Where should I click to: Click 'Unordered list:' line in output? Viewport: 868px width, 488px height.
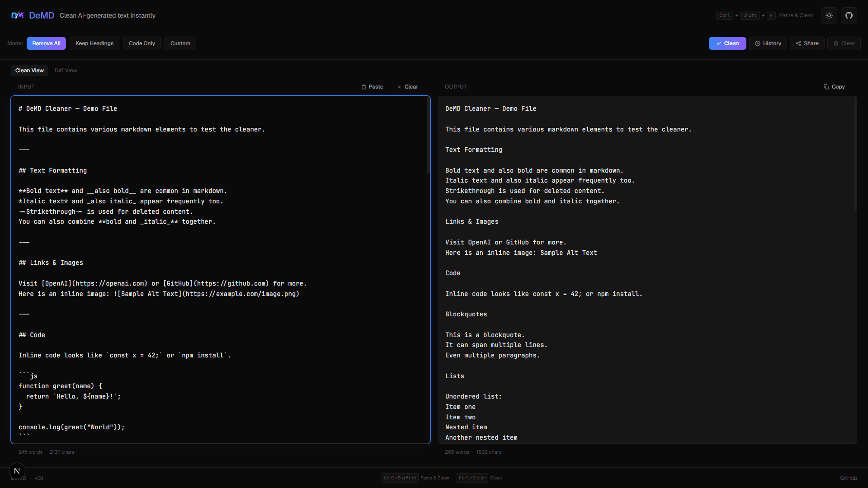[473, 396]
